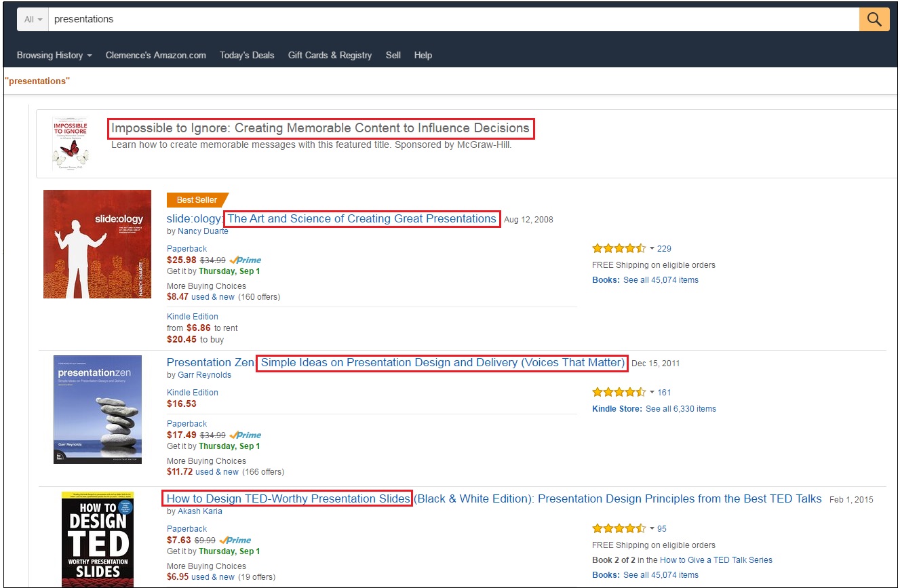Click the $17.49 paperback price

182,435
